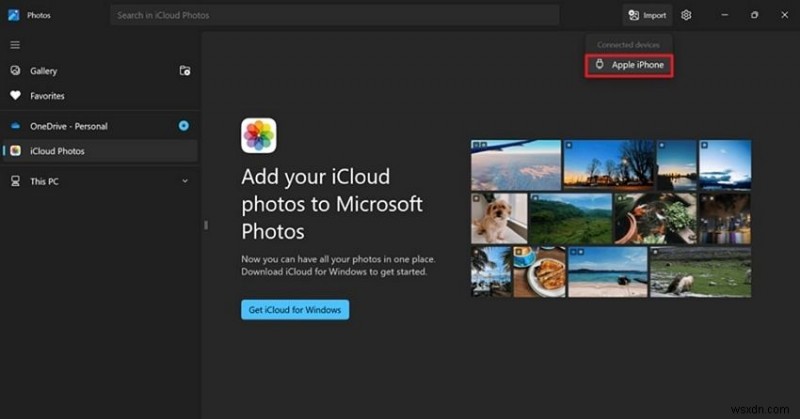Open Gallery in the sidebar
The height and width of the screenshot is (419, 800).
[99, 71]
